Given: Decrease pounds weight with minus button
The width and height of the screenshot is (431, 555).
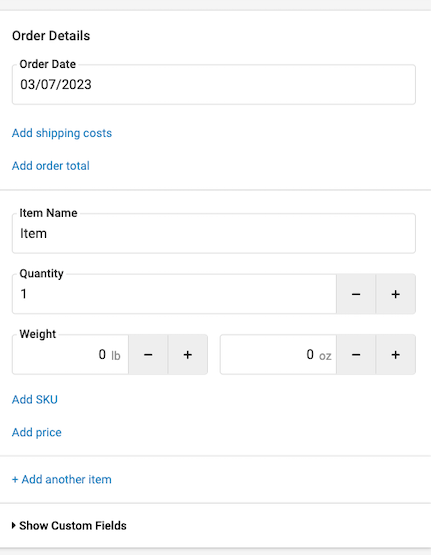Looking at the screenshot, I should click(x=148, y=355).
